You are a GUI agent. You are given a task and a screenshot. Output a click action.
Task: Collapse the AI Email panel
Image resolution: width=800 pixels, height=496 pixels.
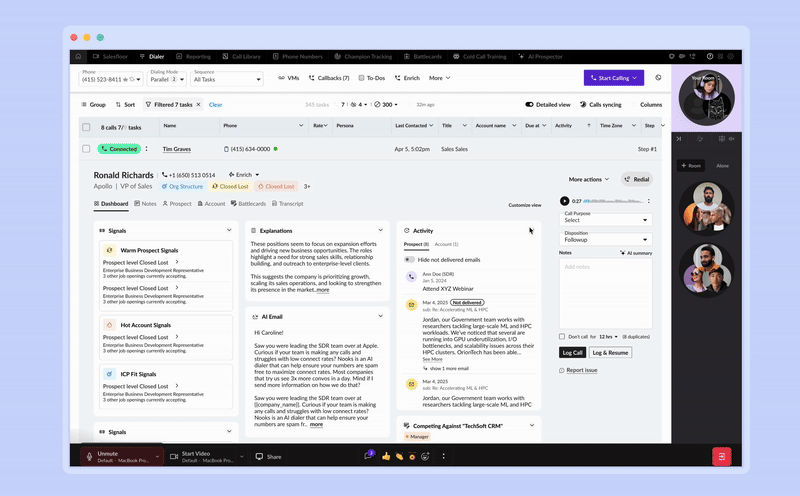[381, 316]
